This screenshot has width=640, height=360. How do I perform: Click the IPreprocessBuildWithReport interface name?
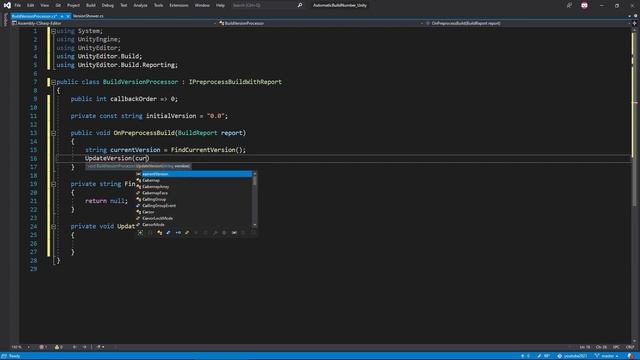(235, 82)
